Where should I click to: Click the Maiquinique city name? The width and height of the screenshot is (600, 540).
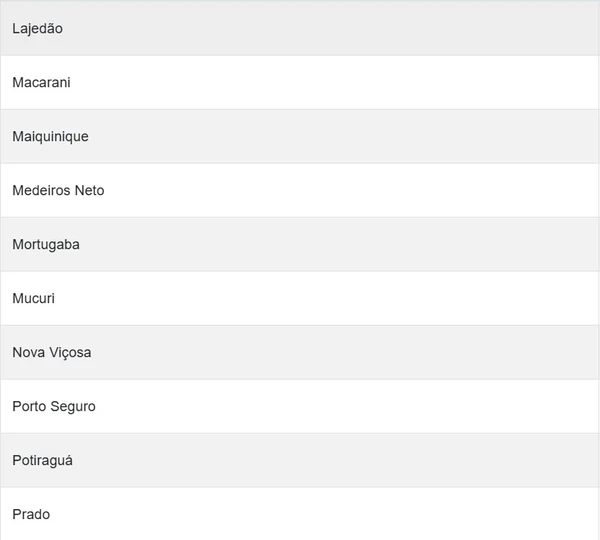click(50, 137)
